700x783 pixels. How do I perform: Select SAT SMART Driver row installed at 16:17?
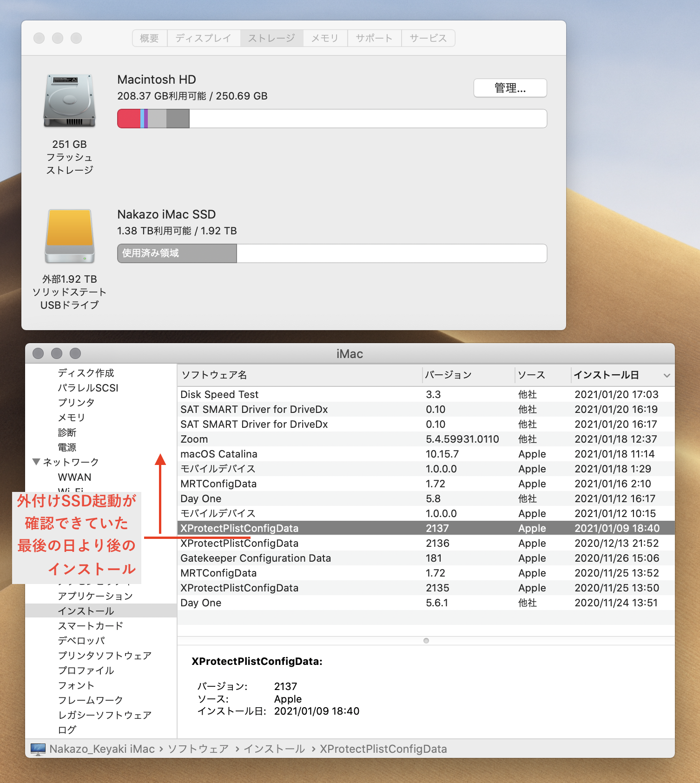[x=426, y=424]
